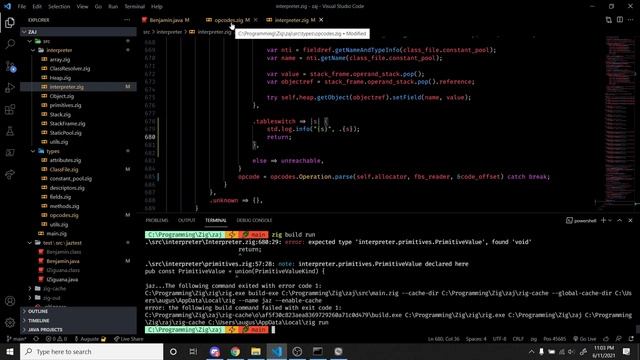Switch to the PROBLEMS panel tab

(x=157, y=220)
